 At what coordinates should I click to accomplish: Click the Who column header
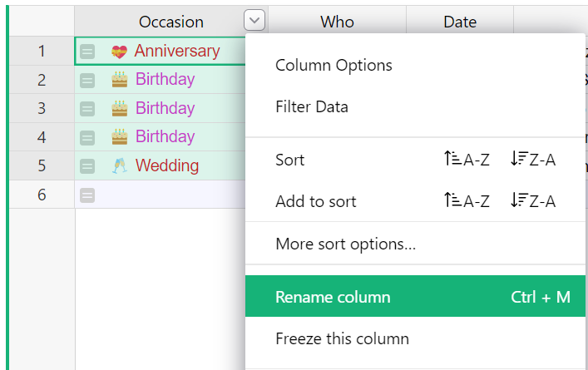pyautogui.click(x=337, y=22)
